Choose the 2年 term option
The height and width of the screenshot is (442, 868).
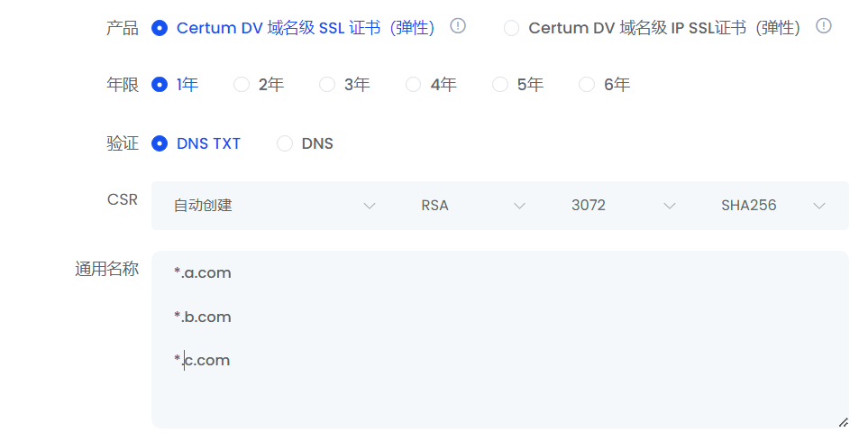pos(242,85)
